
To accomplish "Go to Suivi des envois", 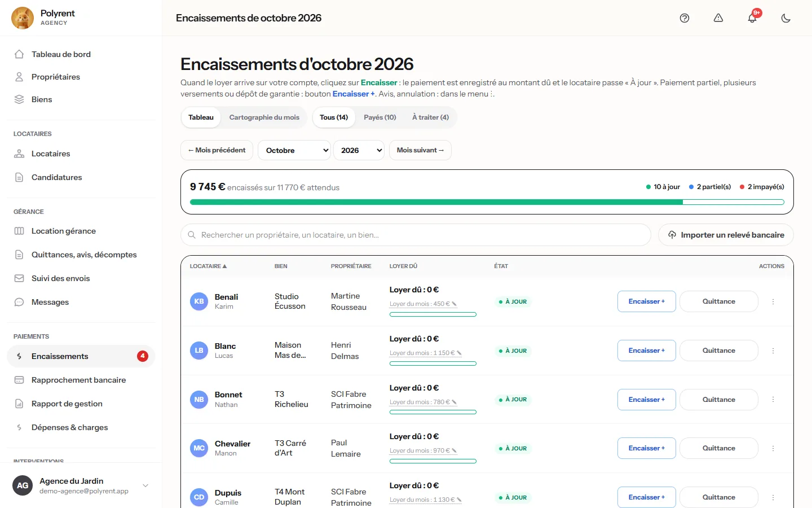I will coord(81,278).
